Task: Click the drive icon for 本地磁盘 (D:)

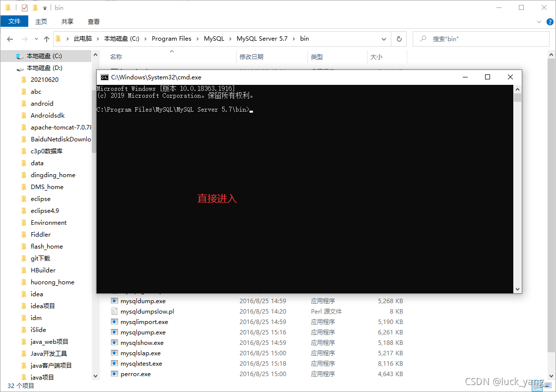Action: click(x=20, y=68)
